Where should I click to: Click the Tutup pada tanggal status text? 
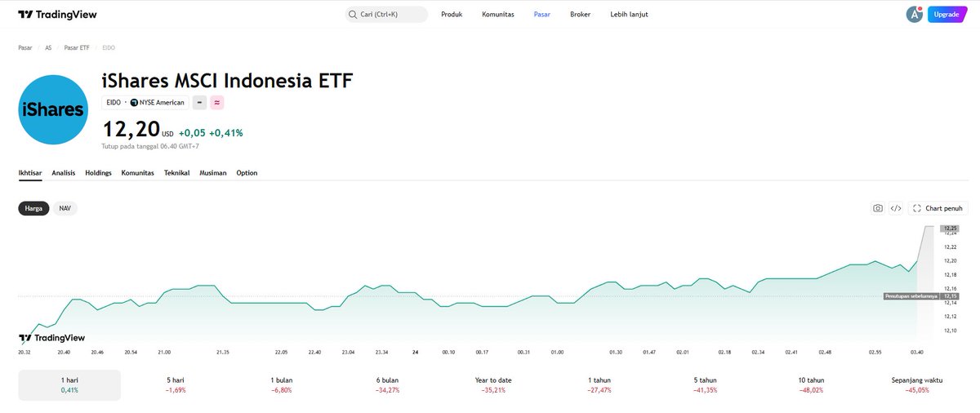(x=150, y=146)
